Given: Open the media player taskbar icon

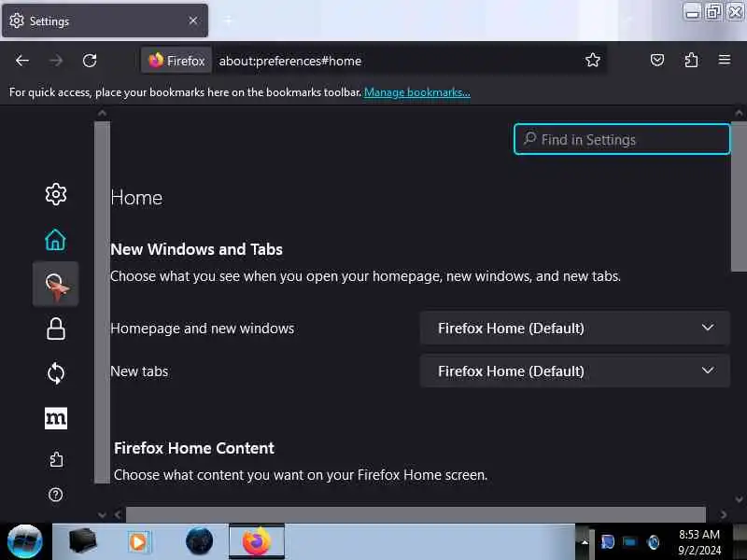Looking at the screenshot, I should [138, 542].
